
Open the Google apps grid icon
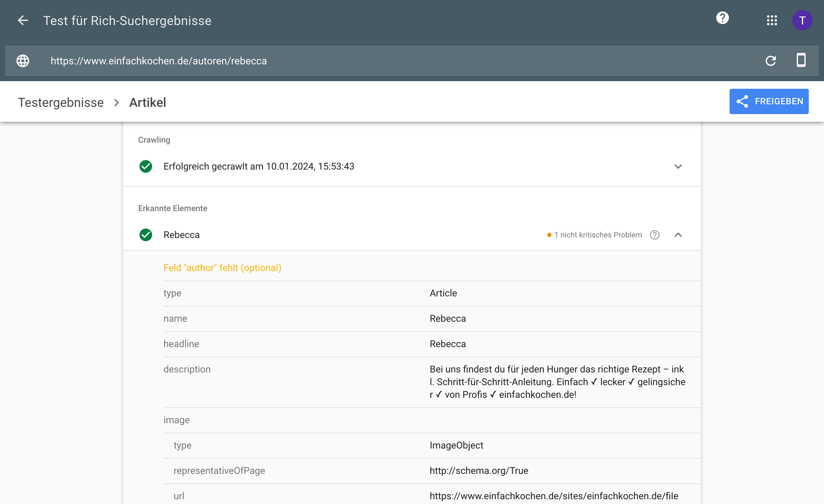(x=772, y=20)
